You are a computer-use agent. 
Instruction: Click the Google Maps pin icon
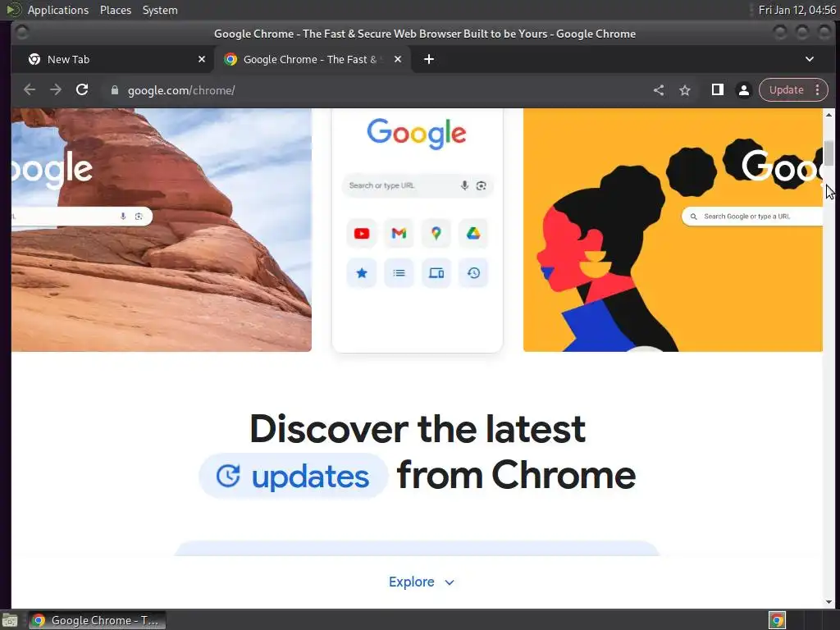pos(436,234)
